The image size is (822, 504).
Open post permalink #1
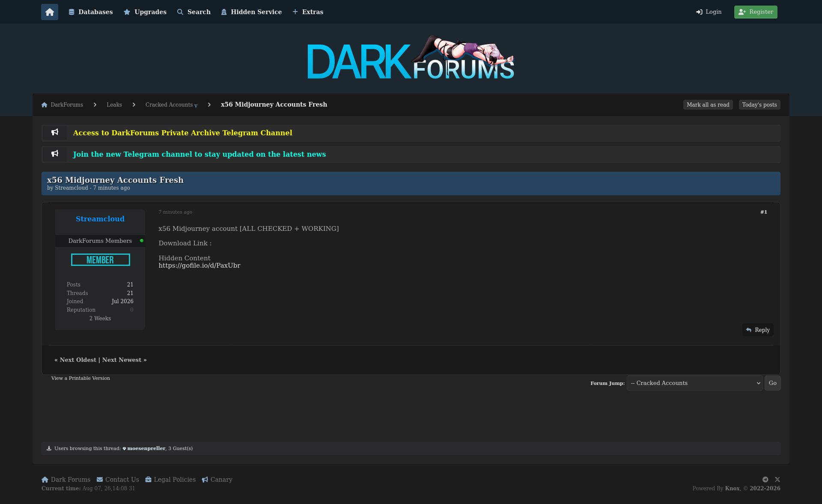tap(764, 212)
